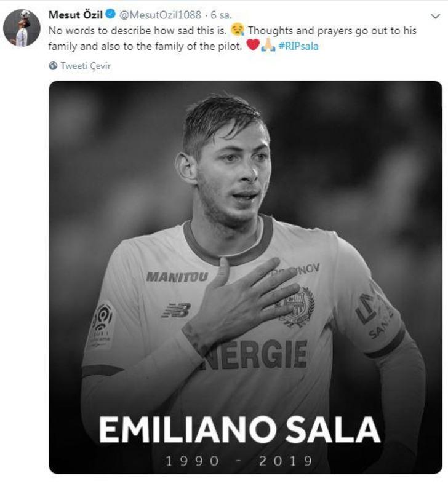Click the sad face emoji
Image resolution: width=448 pixels, height=484 pixels.
point(237,31)
